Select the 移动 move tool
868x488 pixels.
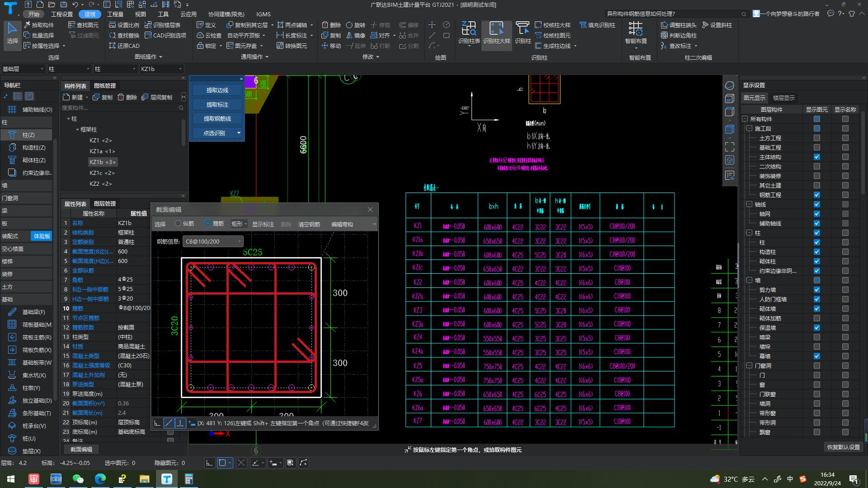(x=331, y=46)
